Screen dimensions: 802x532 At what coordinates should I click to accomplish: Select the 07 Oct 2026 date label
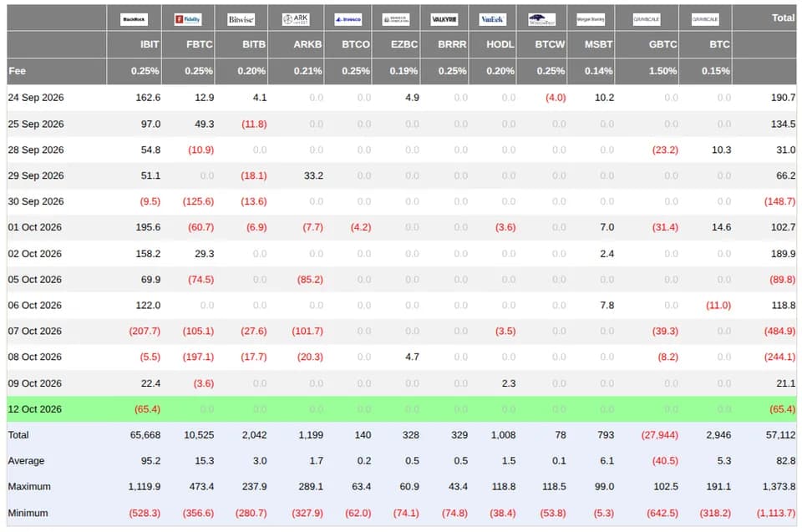(35, 331)
